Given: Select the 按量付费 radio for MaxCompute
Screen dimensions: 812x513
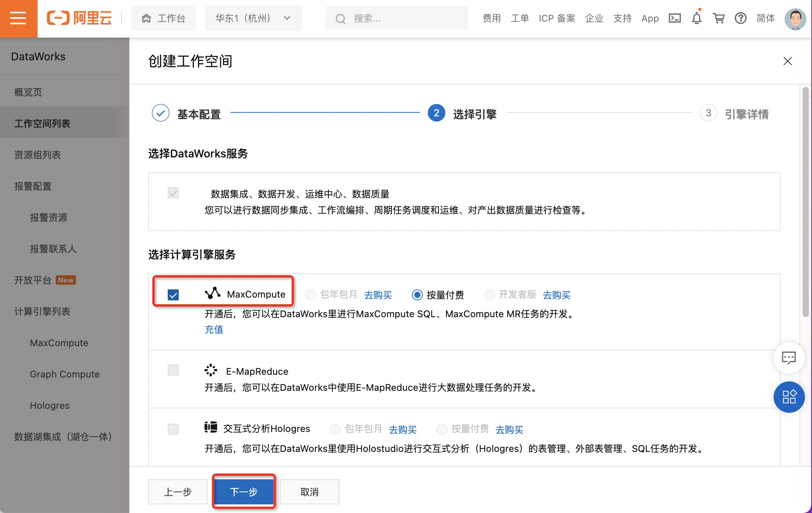Looking at the screenshot, I should coord(417,294).
